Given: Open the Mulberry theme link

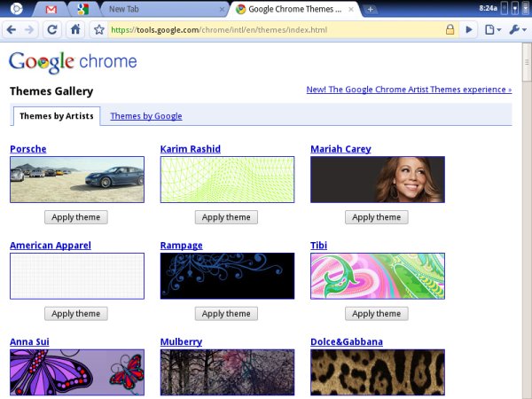Looking at the screenshot, I should click(181, 341).
